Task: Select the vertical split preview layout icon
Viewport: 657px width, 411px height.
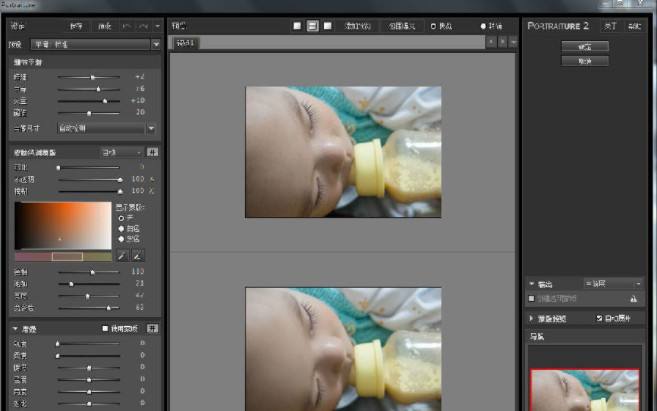Action: (328, 25)
